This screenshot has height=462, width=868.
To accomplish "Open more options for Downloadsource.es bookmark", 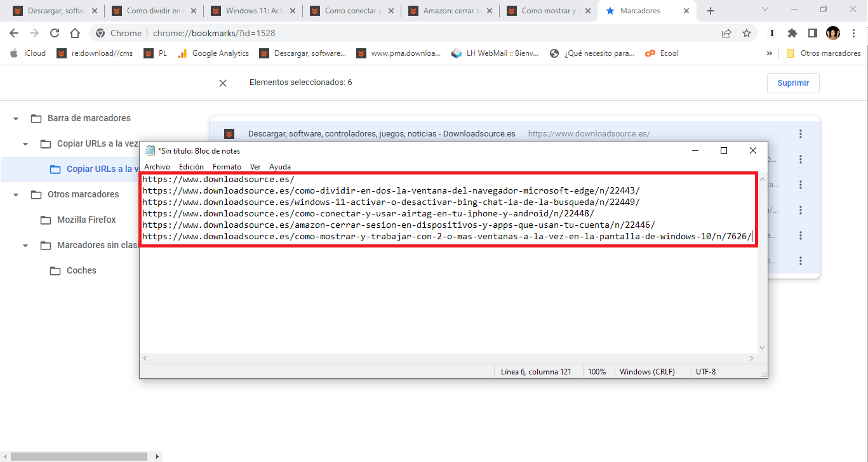I will click(801, 134).
